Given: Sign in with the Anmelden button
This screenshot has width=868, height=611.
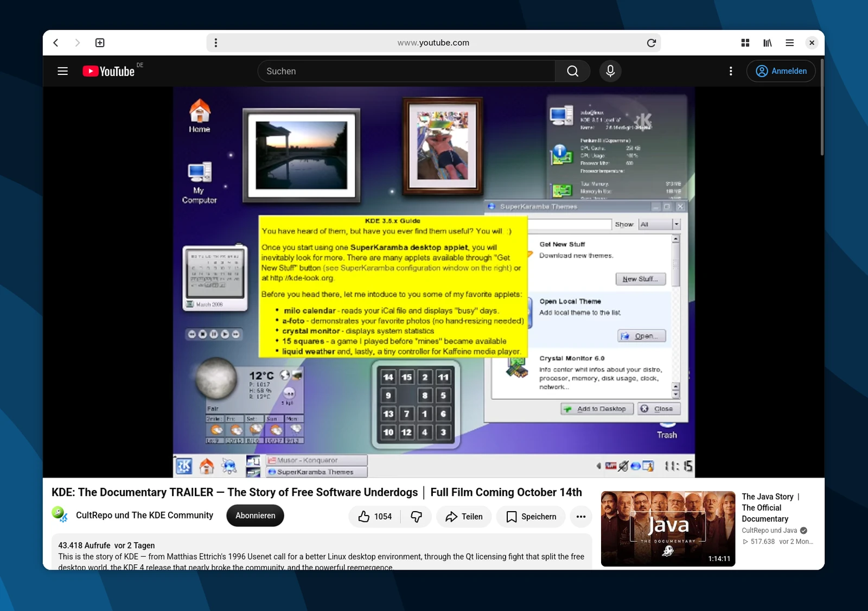Looking at the screenshot, I should [781, 71].
